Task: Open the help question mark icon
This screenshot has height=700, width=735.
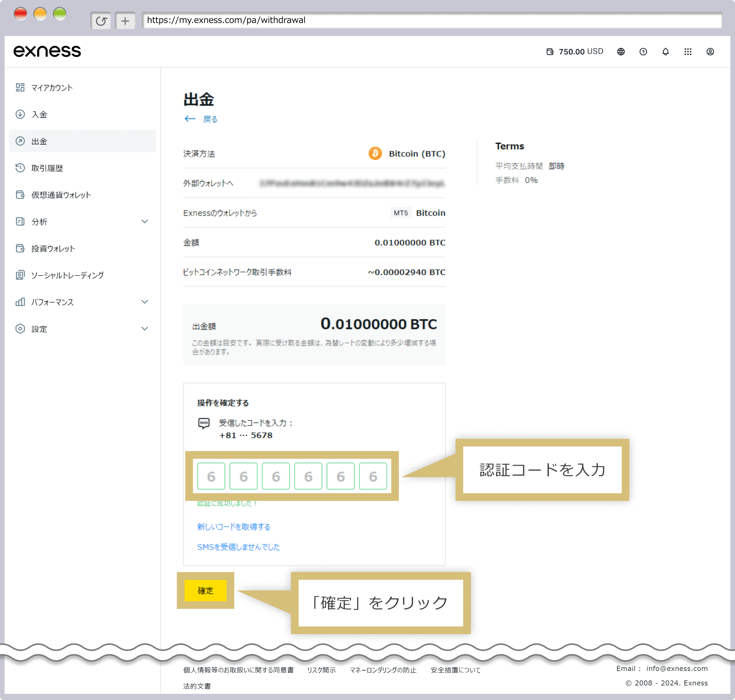Action: tap(643, 52)
